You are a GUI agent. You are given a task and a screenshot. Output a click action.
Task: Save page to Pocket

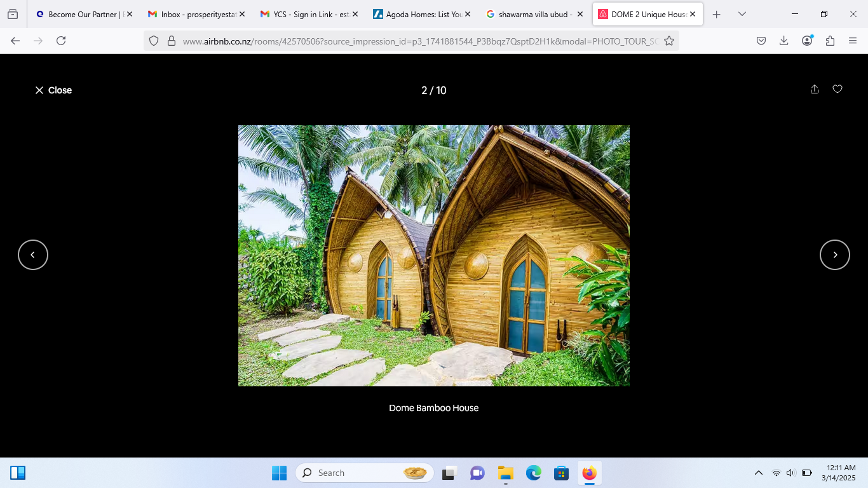[761, 41]
